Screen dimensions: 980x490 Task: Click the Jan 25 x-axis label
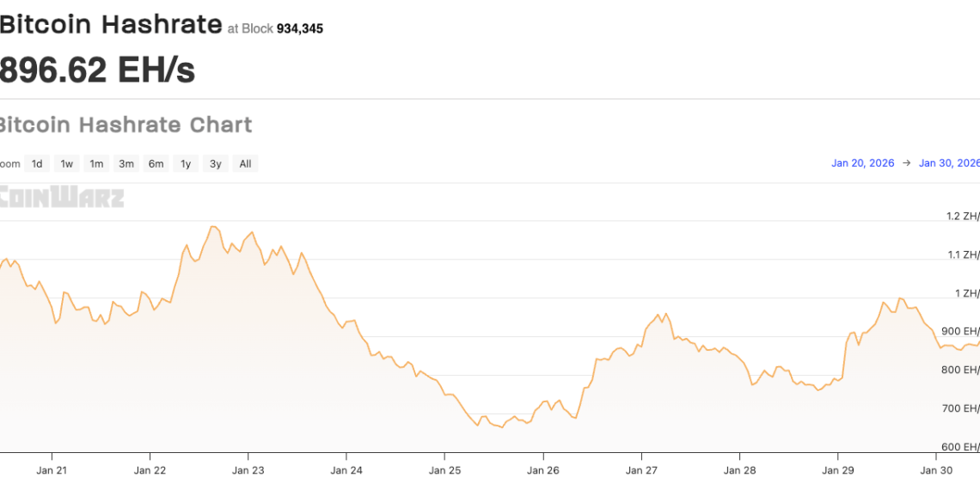(444, 470)
